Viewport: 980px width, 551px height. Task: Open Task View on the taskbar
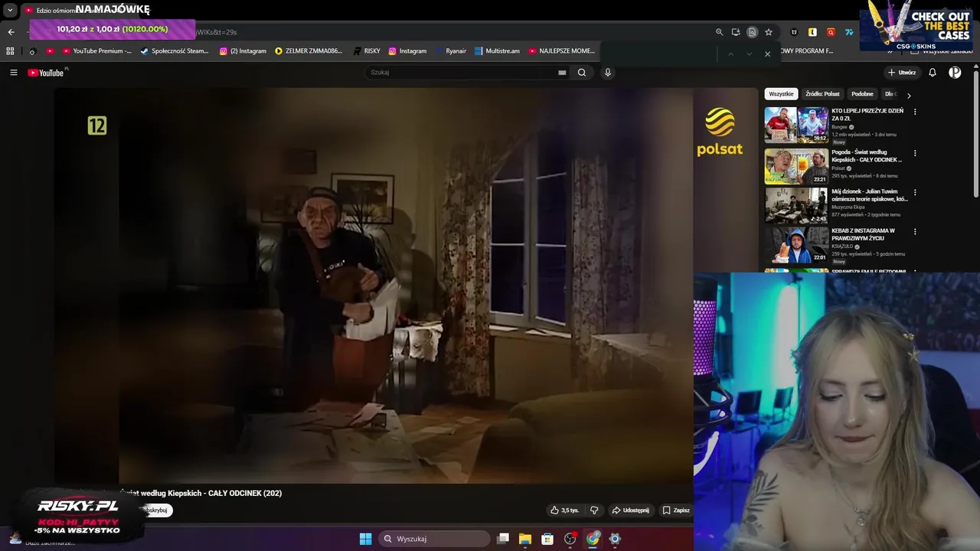click(x=503, y=539)
